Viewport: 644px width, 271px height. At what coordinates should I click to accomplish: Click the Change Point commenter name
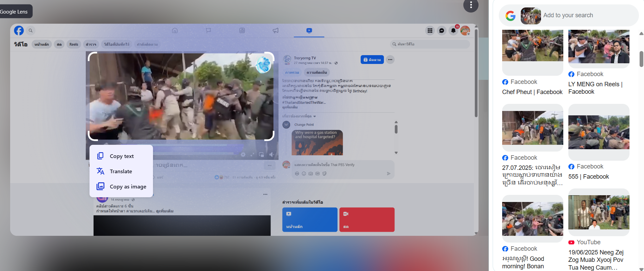tap(304, 125)
